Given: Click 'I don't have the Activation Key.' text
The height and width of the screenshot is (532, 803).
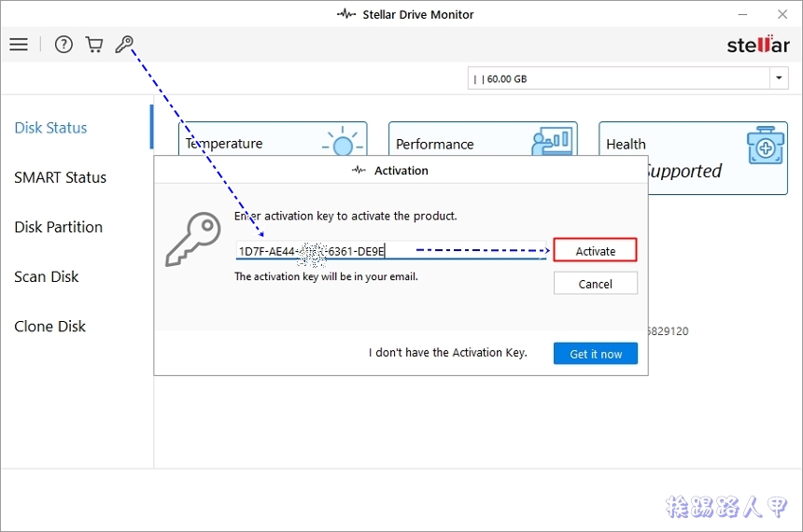Looking at the screenshot, I should [x=447, y=352].
